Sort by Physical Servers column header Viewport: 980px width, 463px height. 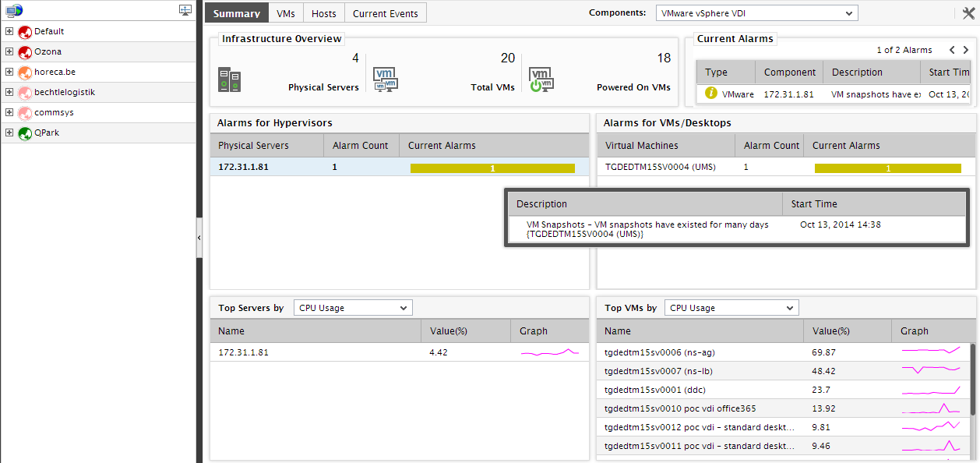pos(267,146)
